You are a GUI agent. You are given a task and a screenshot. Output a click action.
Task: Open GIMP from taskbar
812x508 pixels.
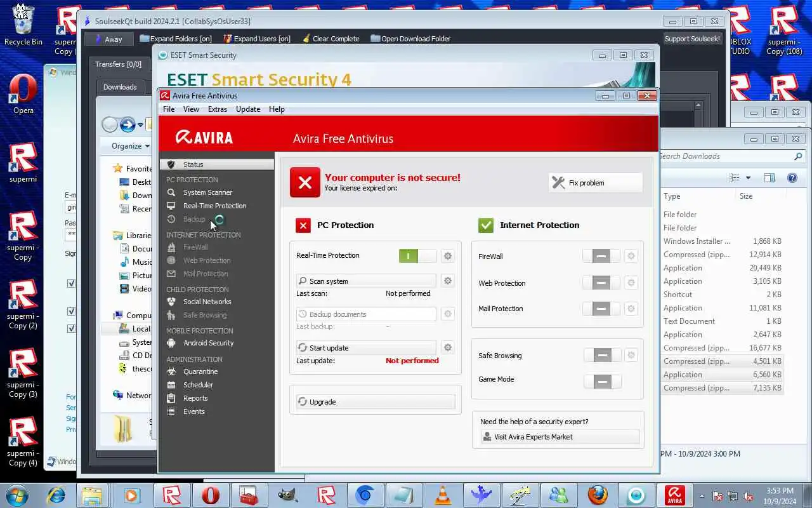(x=287, y=495)
